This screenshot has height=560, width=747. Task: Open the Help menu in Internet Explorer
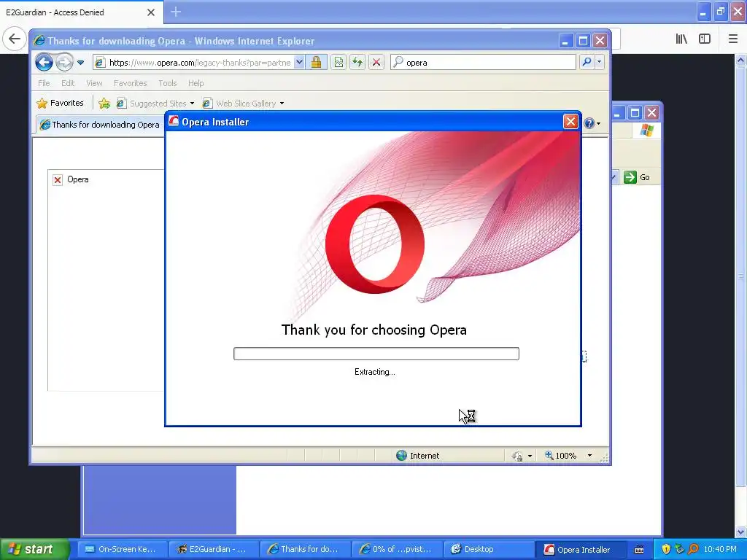(x=196, y=83)
